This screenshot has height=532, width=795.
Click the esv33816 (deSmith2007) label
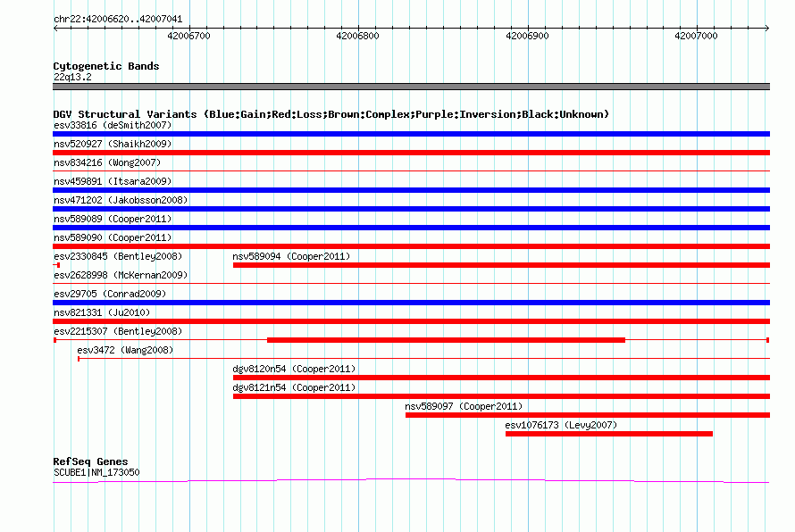point(113,125)
